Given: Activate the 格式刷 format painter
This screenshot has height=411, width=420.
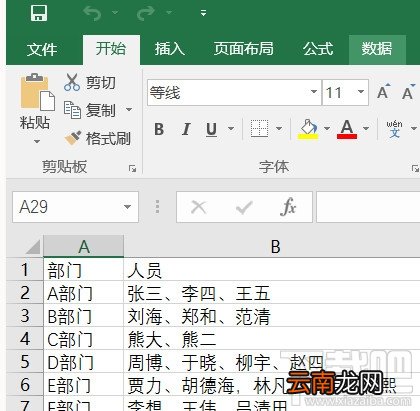Looking at the screenshot, I should click(97, 138).
